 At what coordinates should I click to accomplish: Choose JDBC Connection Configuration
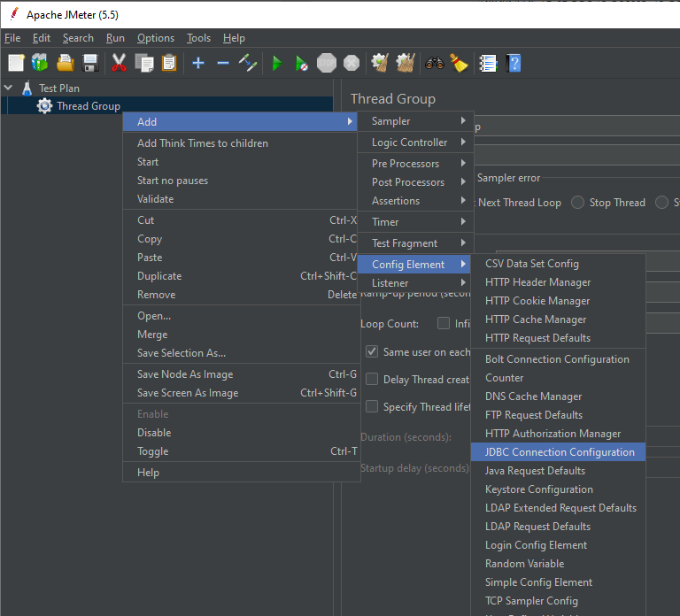[x=559, y=452]
